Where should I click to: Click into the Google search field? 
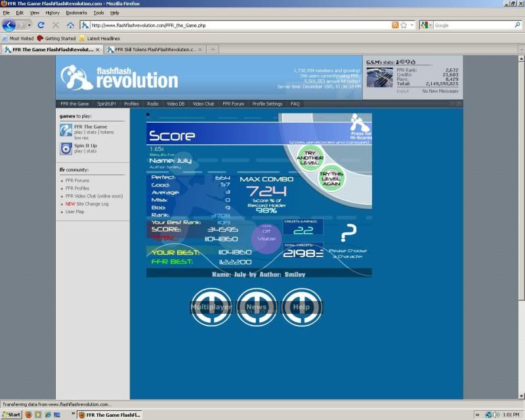pyautogui.click(x=473, y=25)
